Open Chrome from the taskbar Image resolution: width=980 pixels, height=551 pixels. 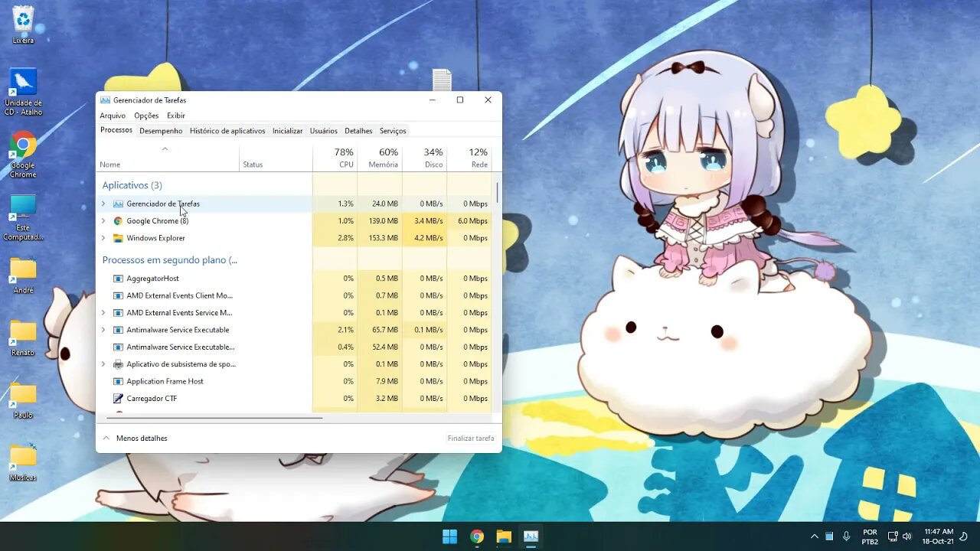pyautogui.click(x=477, y=536)
